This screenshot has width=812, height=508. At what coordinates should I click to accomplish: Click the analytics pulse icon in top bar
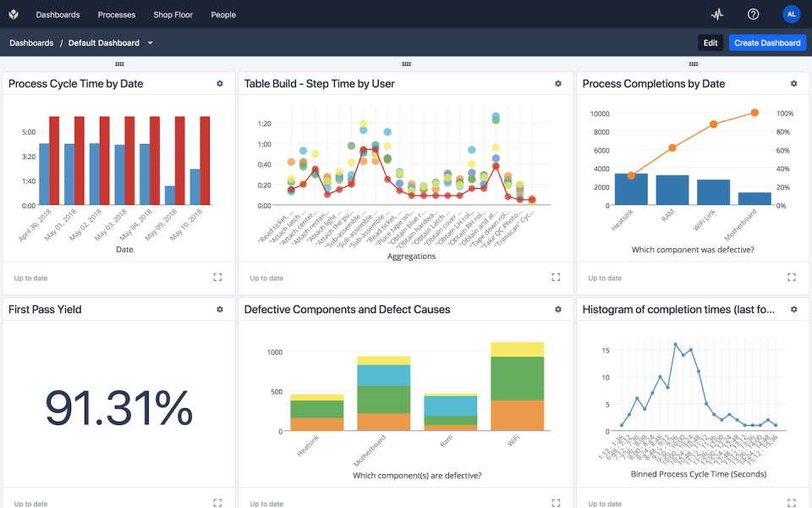click(x=716, y=14)
